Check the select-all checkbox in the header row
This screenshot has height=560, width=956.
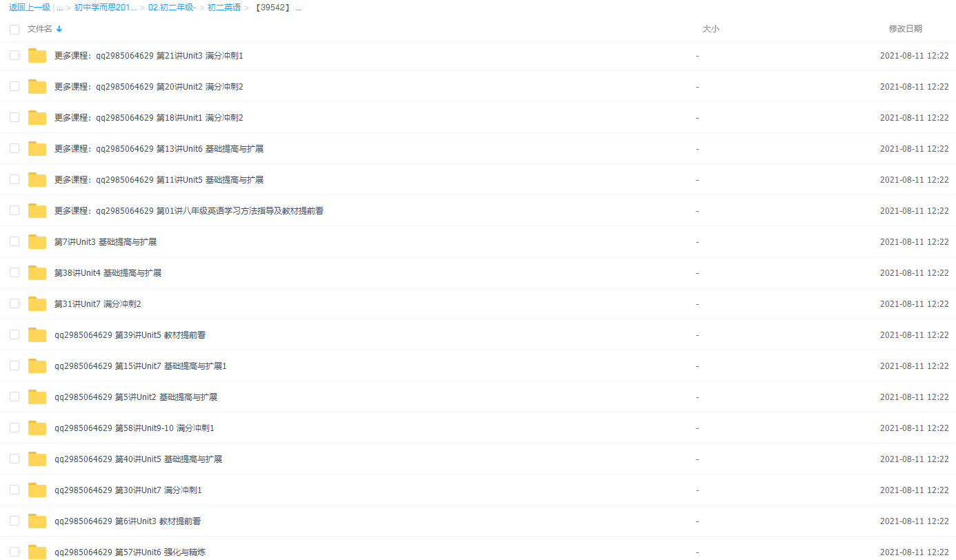14,29
